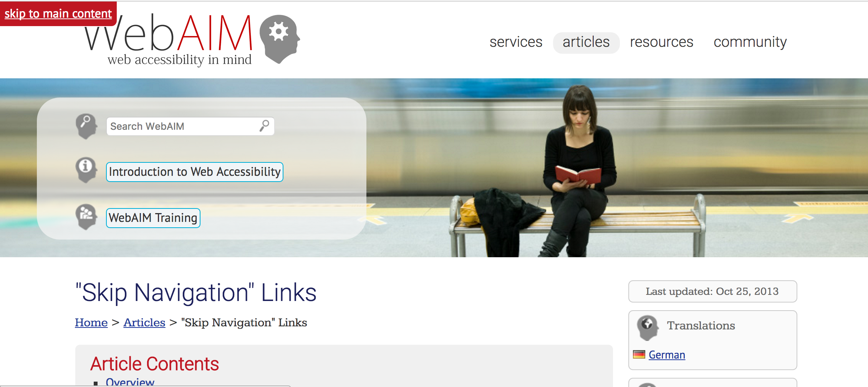Click the German flag icon
The width and height of the screenshot is (868, 387).
coord(639,354)
